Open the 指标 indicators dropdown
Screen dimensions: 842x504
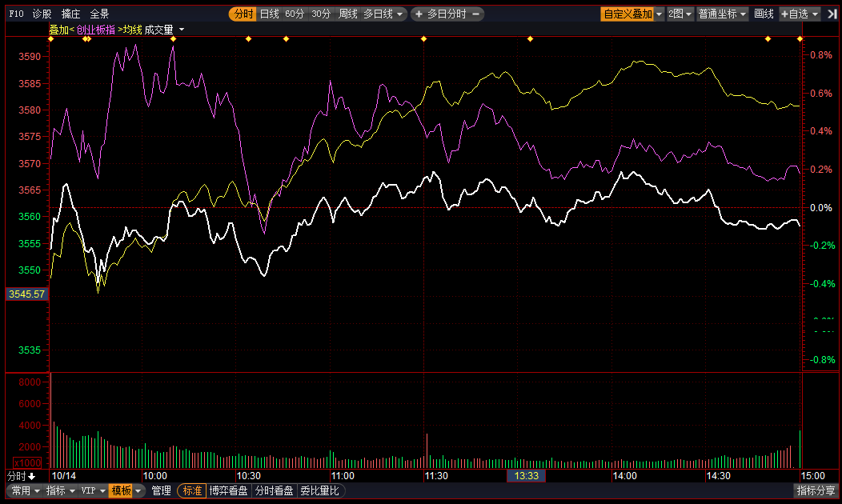click(60, 490)
